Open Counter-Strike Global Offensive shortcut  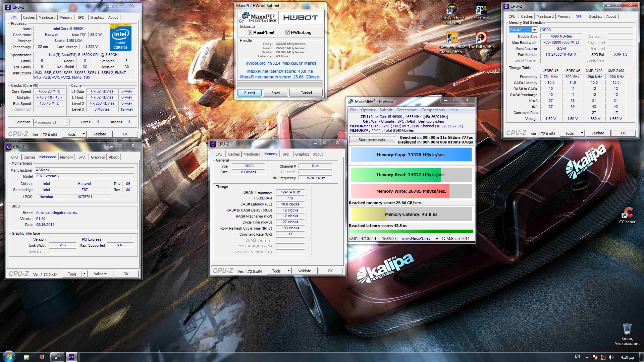click(452, 43)
